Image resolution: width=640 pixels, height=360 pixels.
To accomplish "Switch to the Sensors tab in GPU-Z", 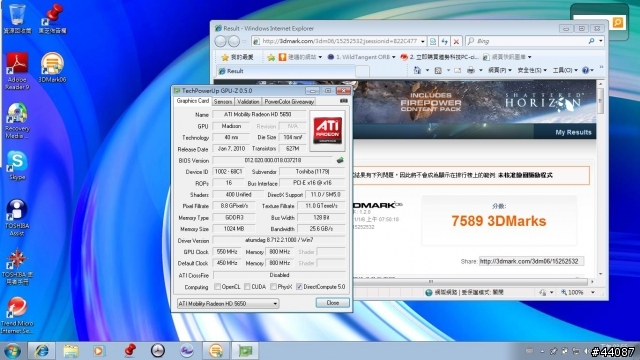I will [223, 102].
